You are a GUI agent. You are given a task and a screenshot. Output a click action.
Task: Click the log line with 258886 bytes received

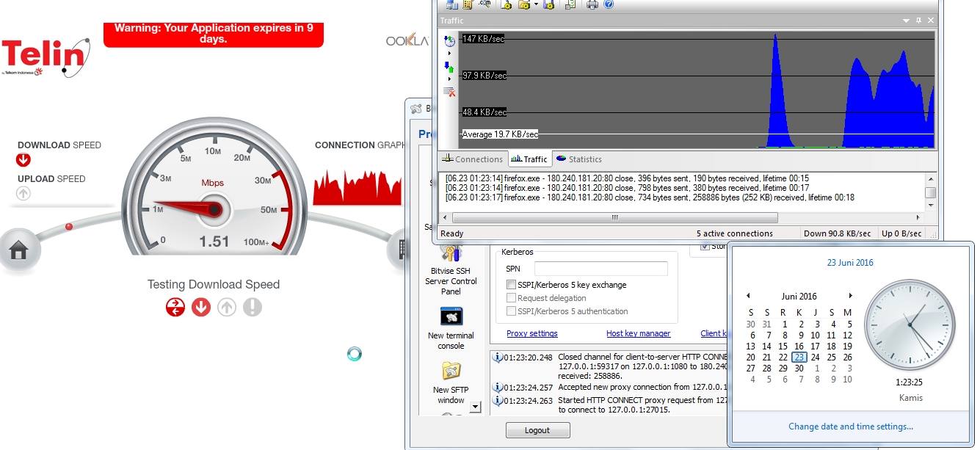[650, 197]
